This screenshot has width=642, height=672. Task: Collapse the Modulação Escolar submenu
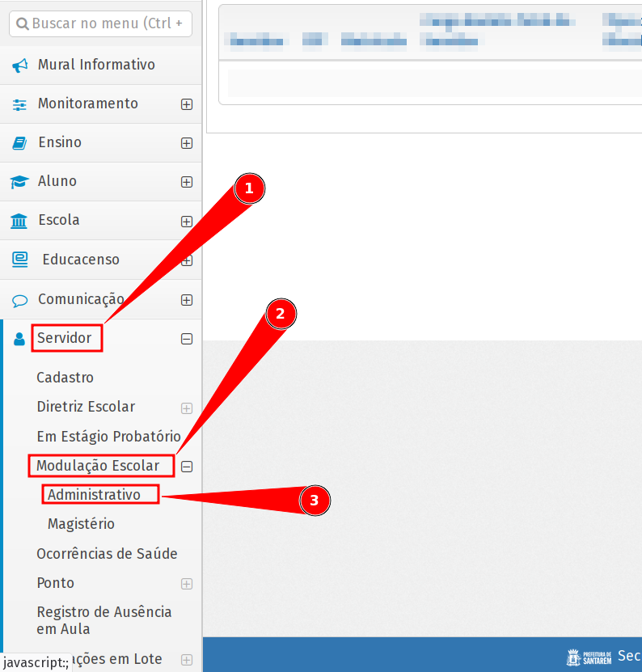(187, 466)
